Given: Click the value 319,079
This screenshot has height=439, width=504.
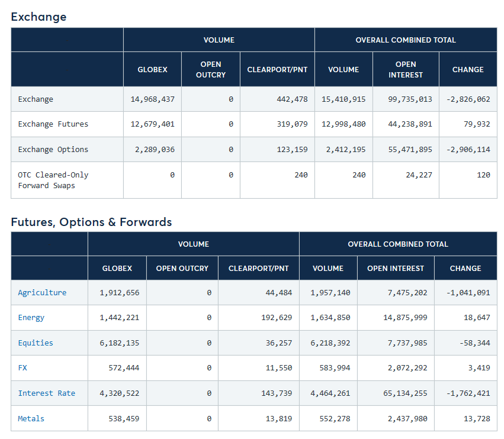Looking at the screenshot, I should click(292, 124).
